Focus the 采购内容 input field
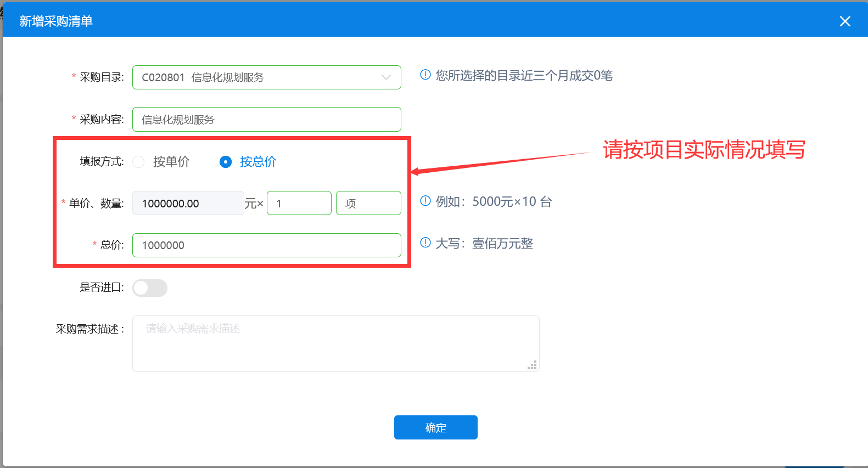Screen dimensions: 868x468 (266, 120)
